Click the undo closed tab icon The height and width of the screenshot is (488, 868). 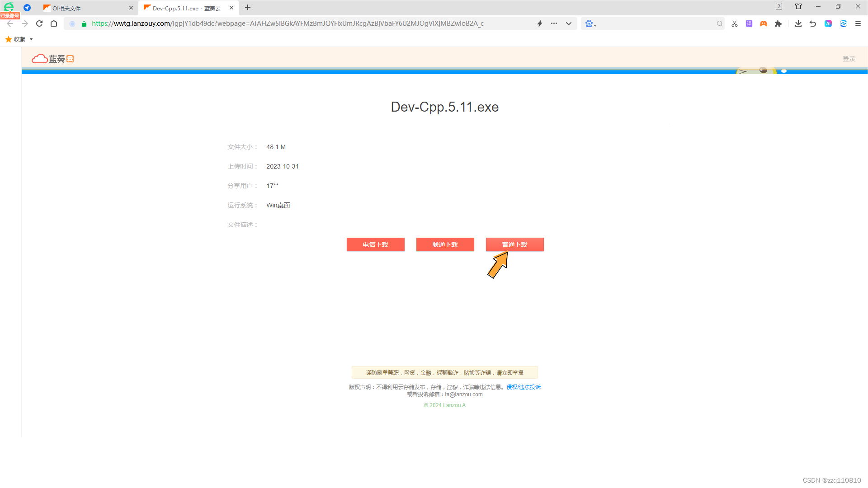coord(813,23)
